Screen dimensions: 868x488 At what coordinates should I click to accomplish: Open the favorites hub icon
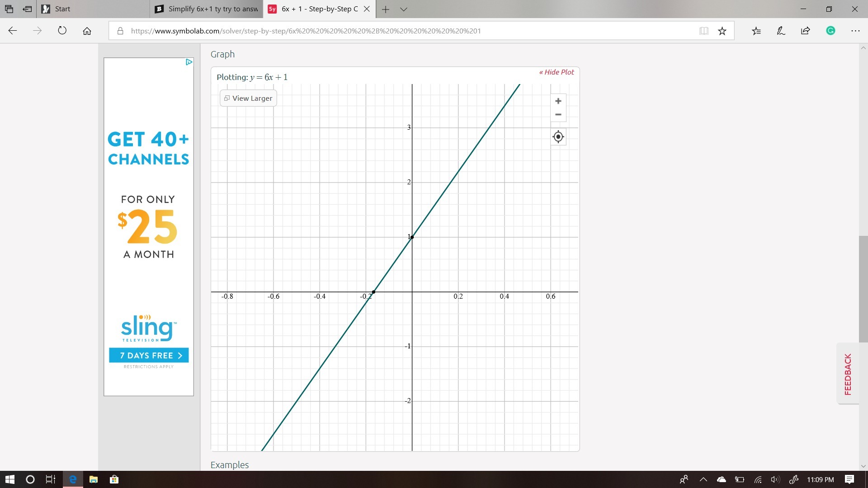(756, 31)
